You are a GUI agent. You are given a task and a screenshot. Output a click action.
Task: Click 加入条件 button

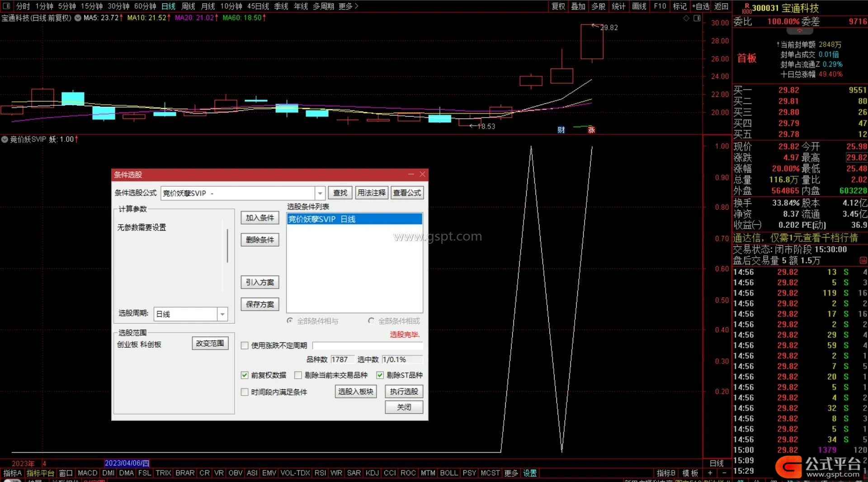point(260,218)
